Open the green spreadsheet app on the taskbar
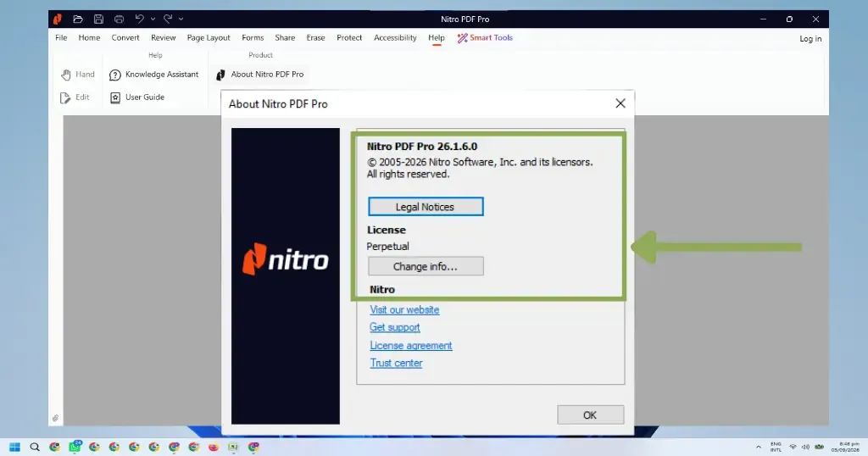The image size is (868, 456). tap(233, 448)
